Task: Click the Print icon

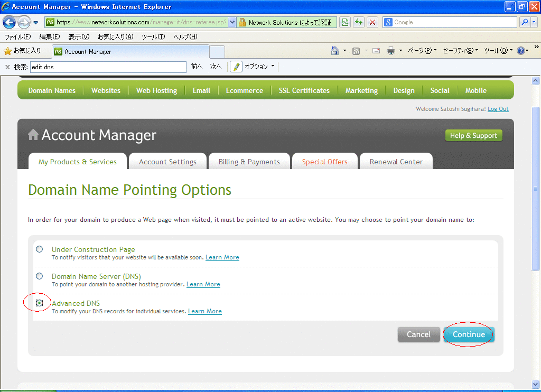Action: click(x=390, y=51)
